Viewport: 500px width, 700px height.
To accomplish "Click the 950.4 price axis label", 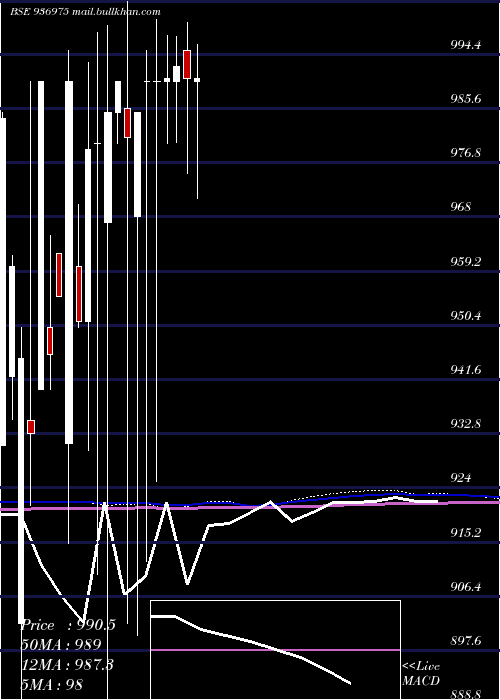I will tap(466, 316).
